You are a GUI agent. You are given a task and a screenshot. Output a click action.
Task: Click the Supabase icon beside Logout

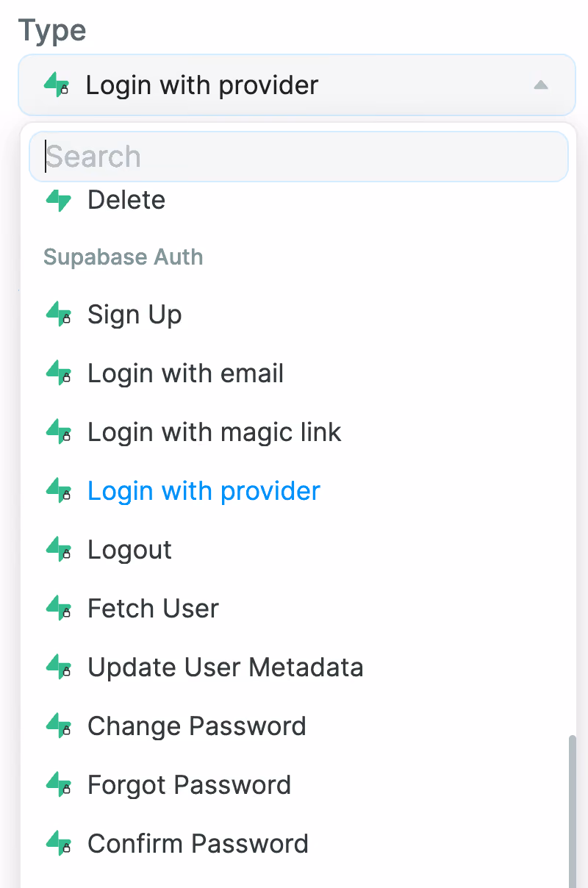(58, 549)
